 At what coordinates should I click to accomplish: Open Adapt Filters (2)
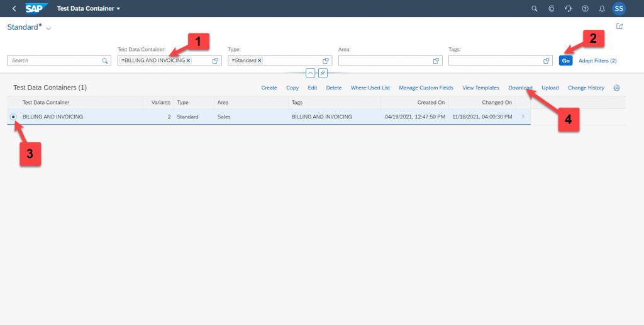[x=597, y=60]
